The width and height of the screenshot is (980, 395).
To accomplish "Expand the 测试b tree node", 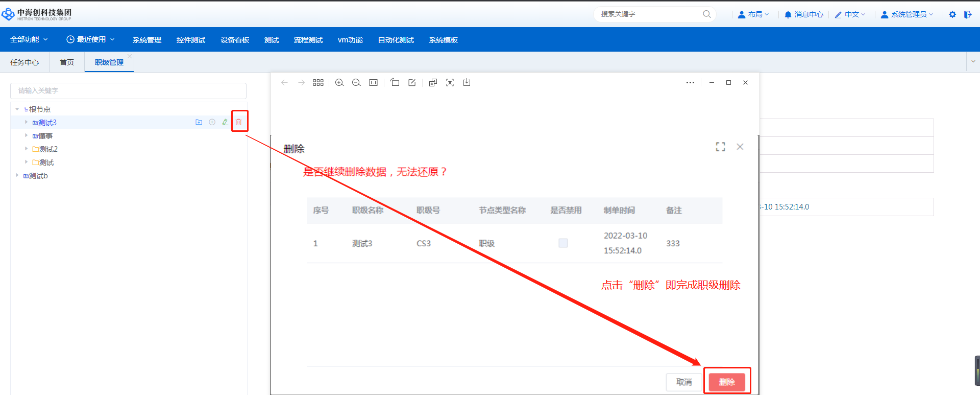I will [x=17, y=176].
